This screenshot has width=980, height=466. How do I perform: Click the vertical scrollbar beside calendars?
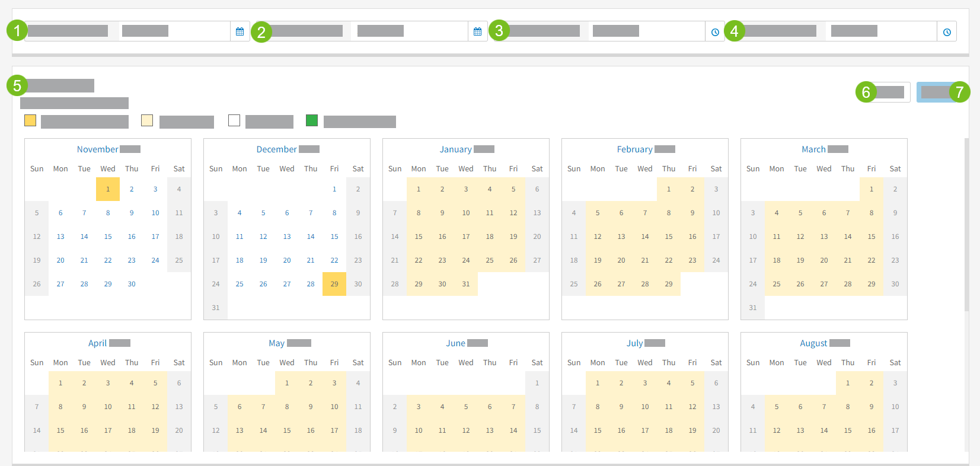coord(966,225)
